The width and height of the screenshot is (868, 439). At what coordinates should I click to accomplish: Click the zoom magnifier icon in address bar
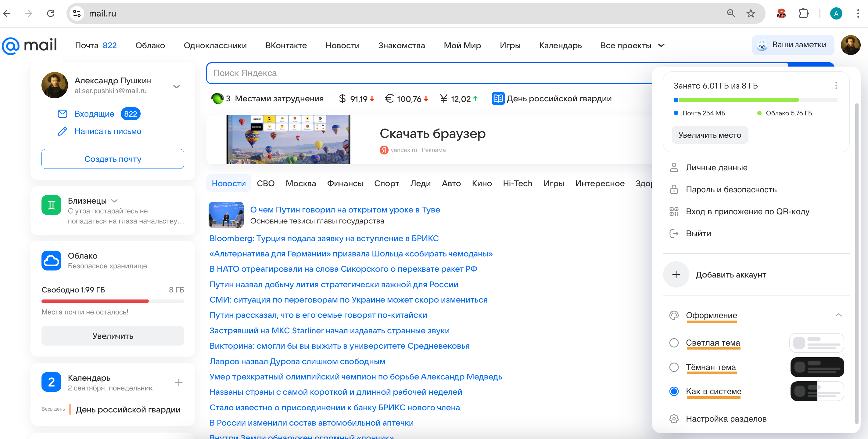[731, 13]
